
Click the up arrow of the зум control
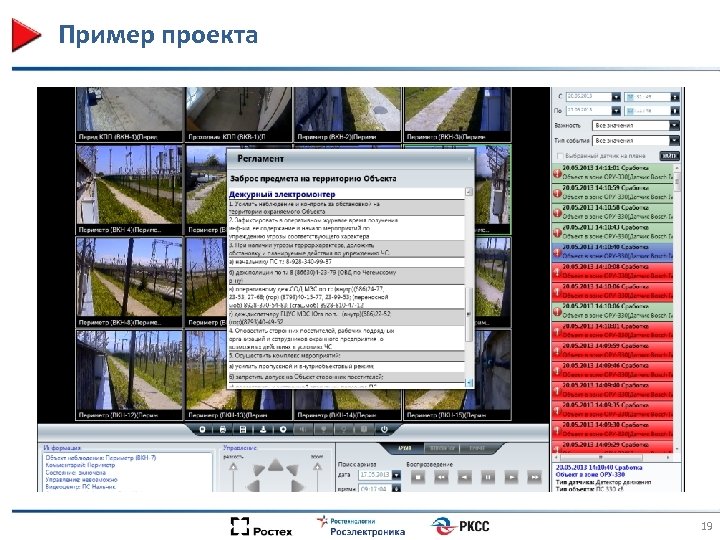click(317, 467)
